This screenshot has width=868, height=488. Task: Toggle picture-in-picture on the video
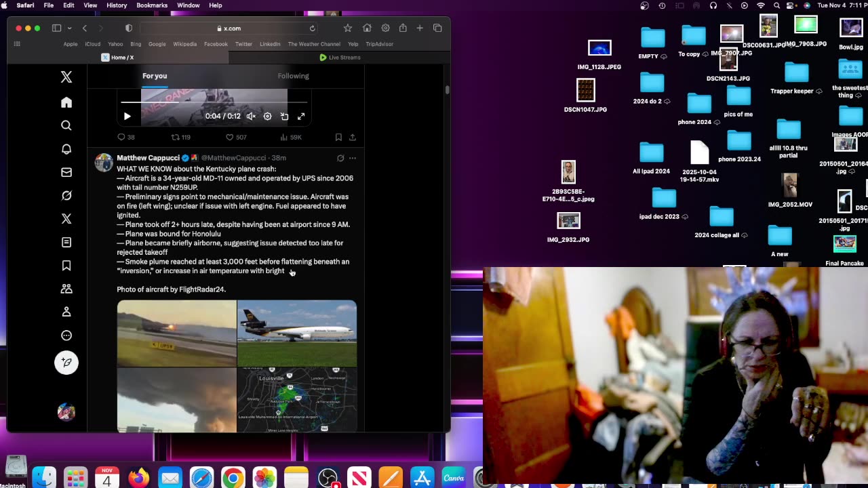coord(284,117)
